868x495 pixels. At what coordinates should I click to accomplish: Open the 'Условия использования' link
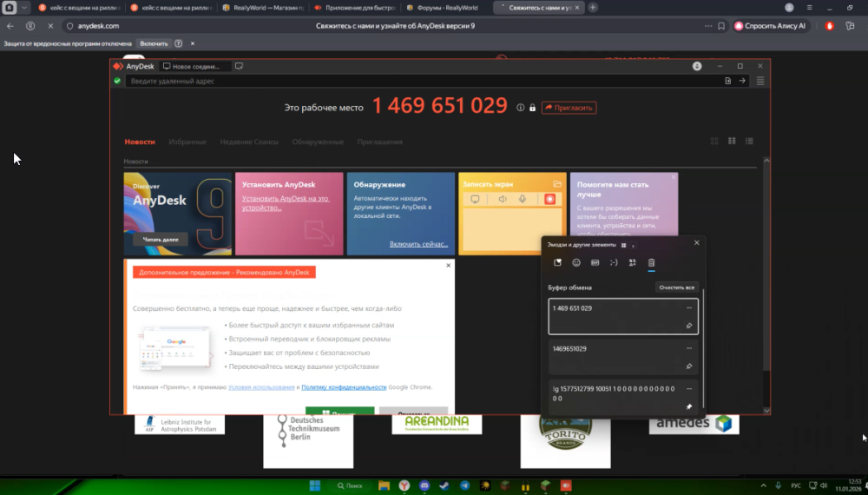[x=261, y=387]
